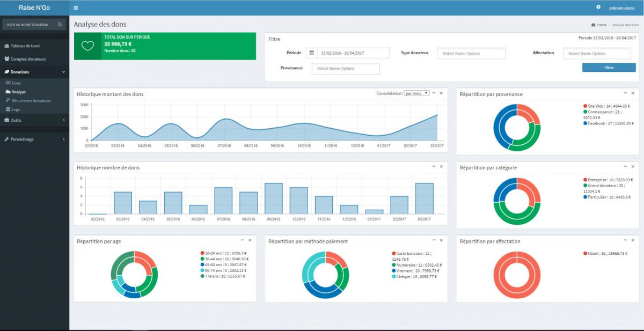Close the Historique nombre de dons panel
Screen dimensions: 644x331
[x=441, y=166]
